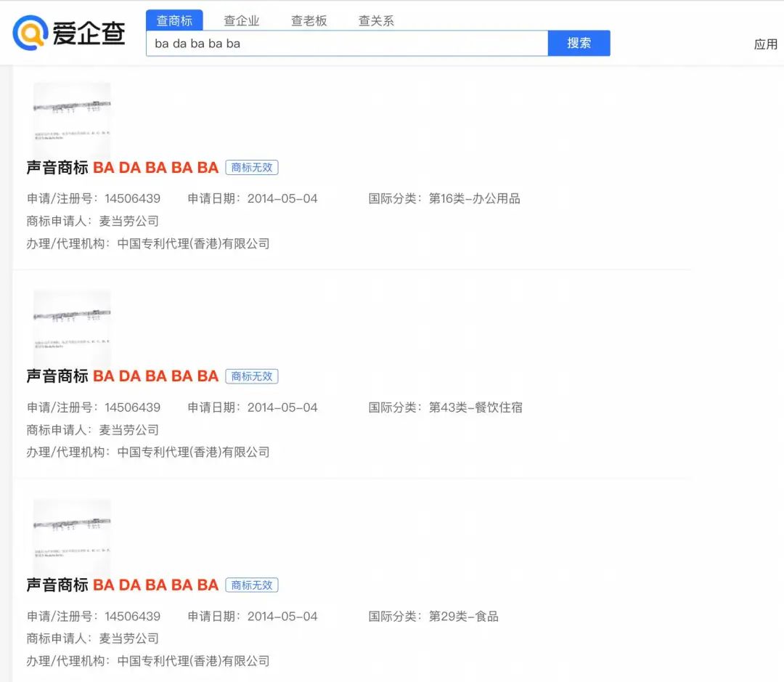
Task: Click 麦当劳公司 applicant in the 第43类 result
Action: tap(129, 429)
